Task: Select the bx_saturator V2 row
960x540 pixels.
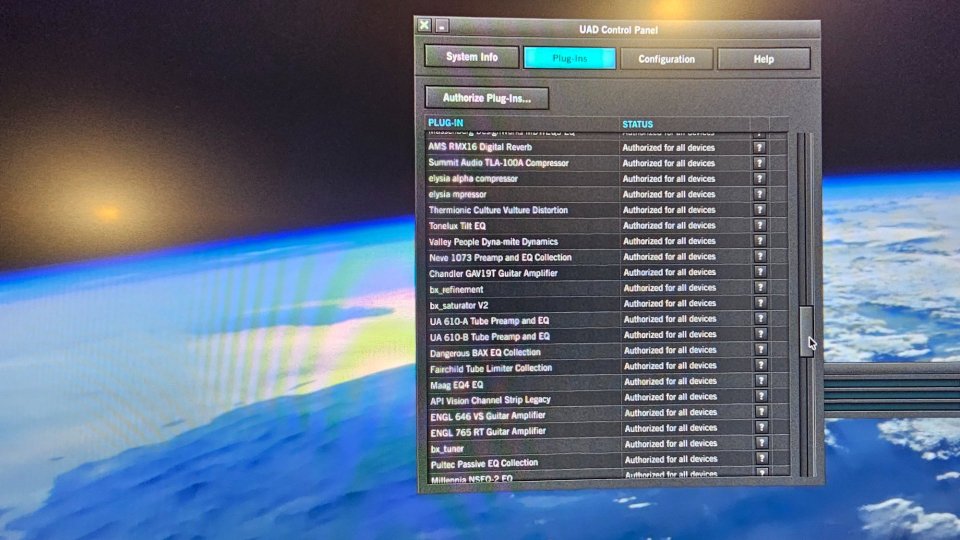Action: click(607, 304)
